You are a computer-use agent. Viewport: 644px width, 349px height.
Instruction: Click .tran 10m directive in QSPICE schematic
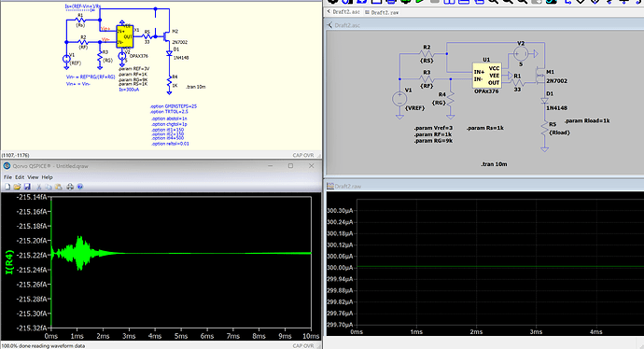(196, 87)
